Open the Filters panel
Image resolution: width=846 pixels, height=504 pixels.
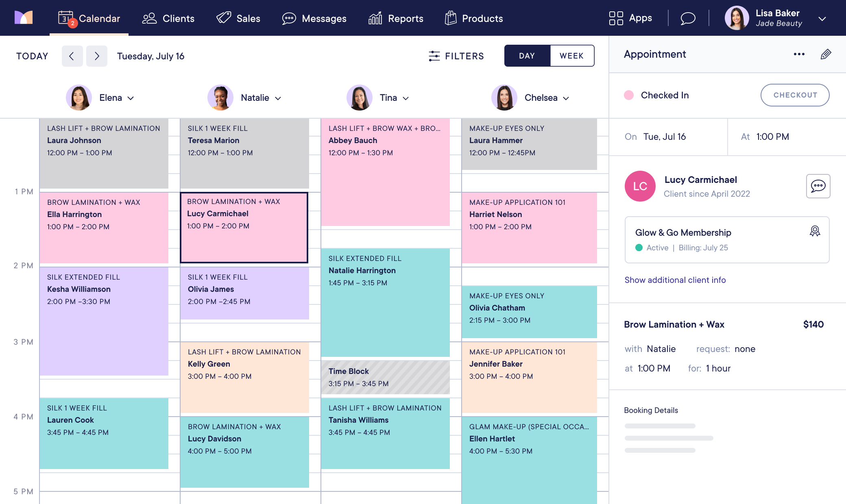(456, 56)
